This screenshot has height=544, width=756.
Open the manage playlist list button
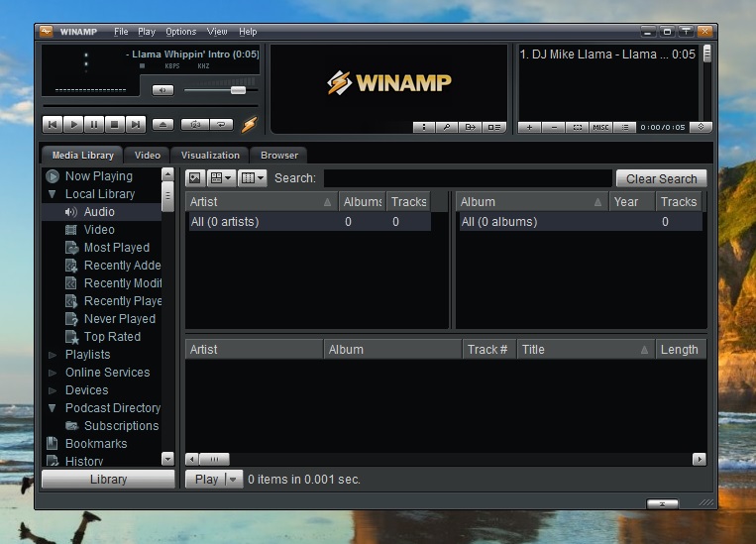click(x=625, y=127)
